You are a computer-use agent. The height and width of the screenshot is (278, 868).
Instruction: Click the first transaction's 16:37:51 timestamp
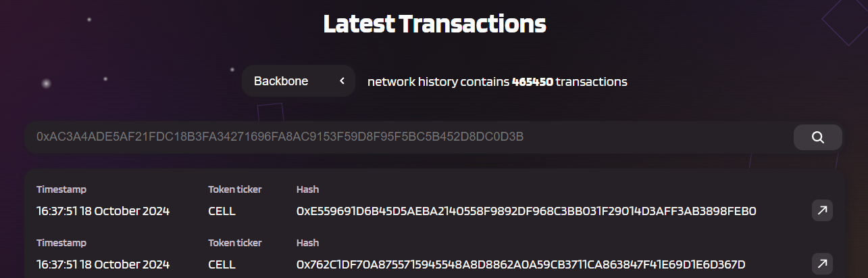point(103,211)
